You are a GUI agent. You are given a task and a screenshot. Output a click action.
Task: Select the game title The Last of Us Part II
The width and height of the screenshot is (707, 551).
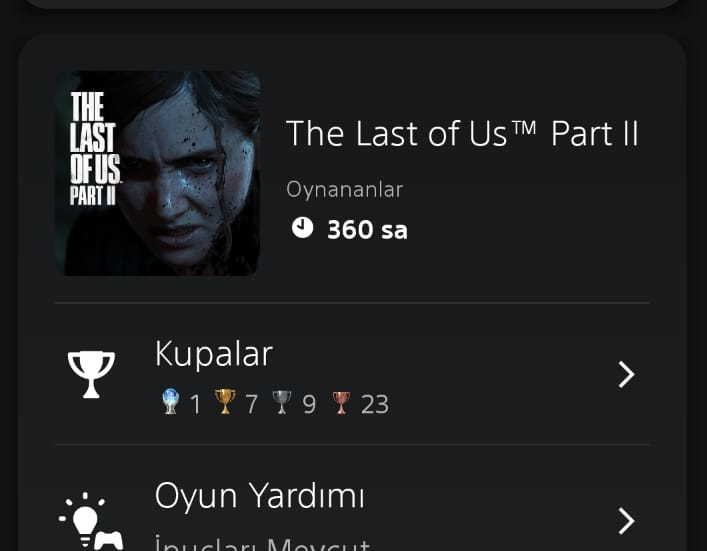pyautogui.click(x=463, y=133)
